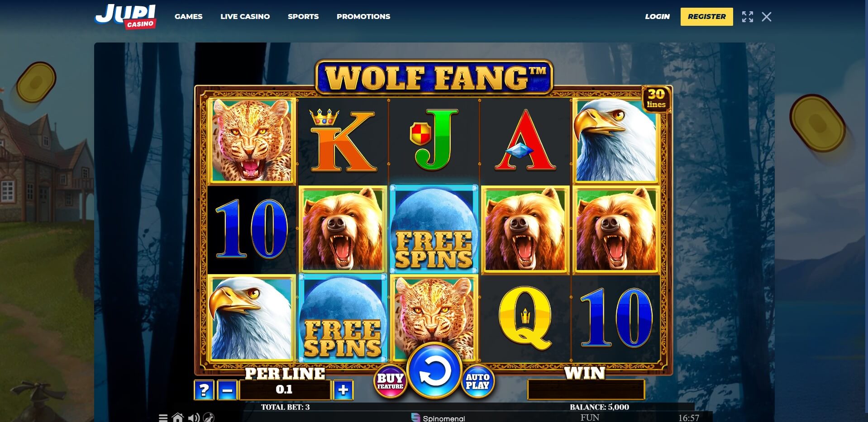This screenshot has height=422, width=868.
Task: Start Auto Play mode
Action: [478, 381]
